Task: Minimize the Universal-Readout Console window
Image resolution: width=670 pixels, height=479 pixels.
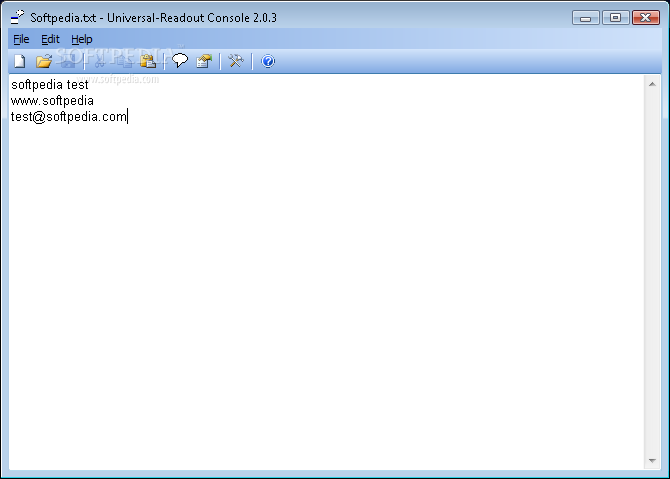Action: (x=585, y=18)
